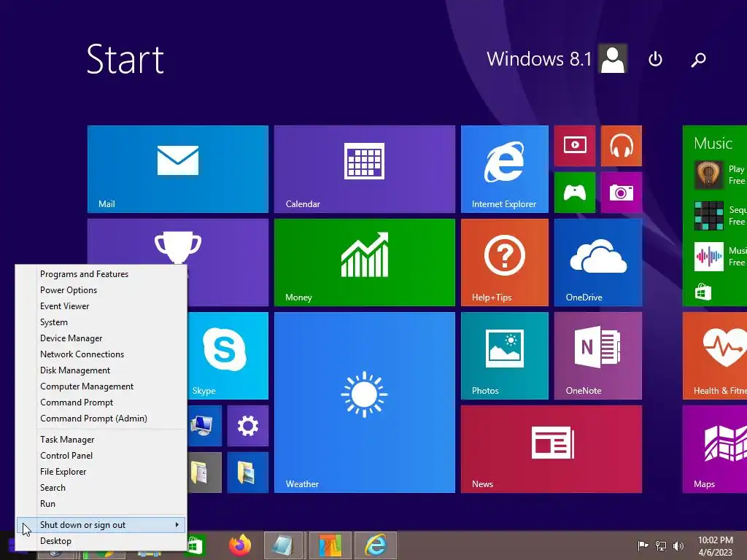The image size is (747, 560).
Task: Expand Shut down or sign out submenu
Action: tap(101, 525)
